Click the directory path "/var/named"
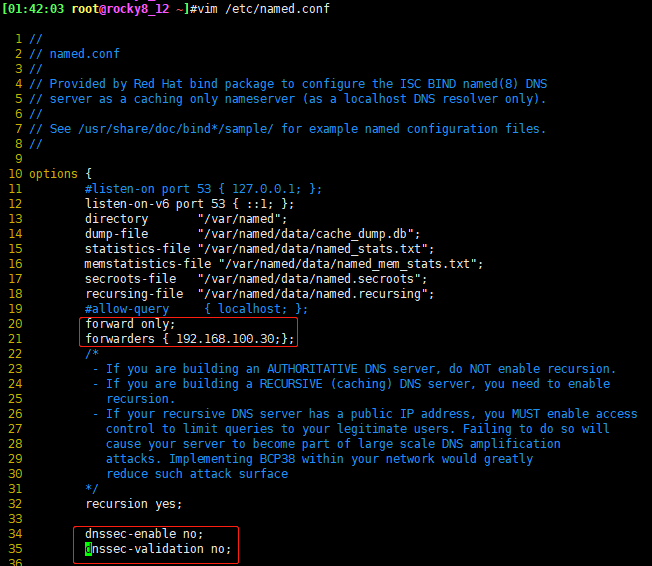This screenshot has width=652, height=566. coord(242,219)
